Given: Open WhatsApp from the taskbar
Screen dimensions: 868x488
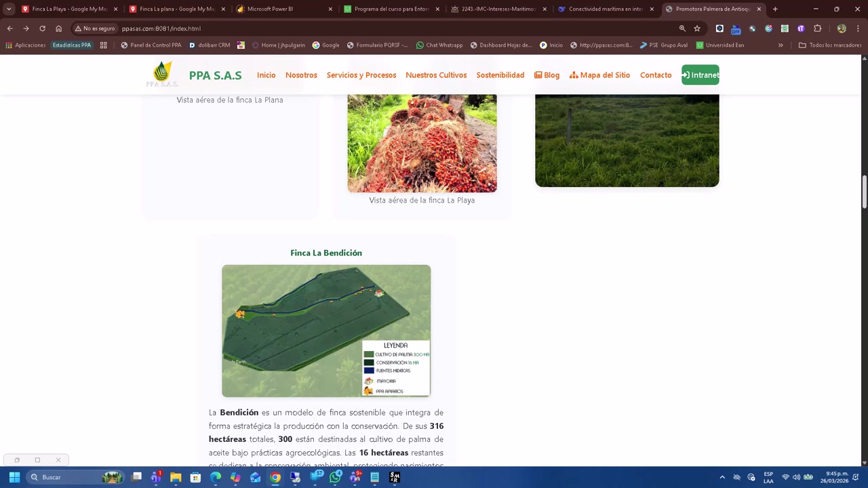Looking at the screenshot, I should click(335, 477).
